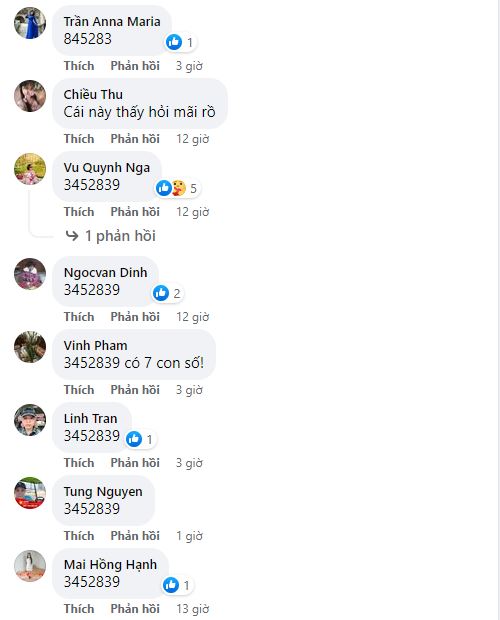Like Chiều Thu's comment with Thích
Image resolution: width=500 pixels, height=620 pixels.
[79, 139]
